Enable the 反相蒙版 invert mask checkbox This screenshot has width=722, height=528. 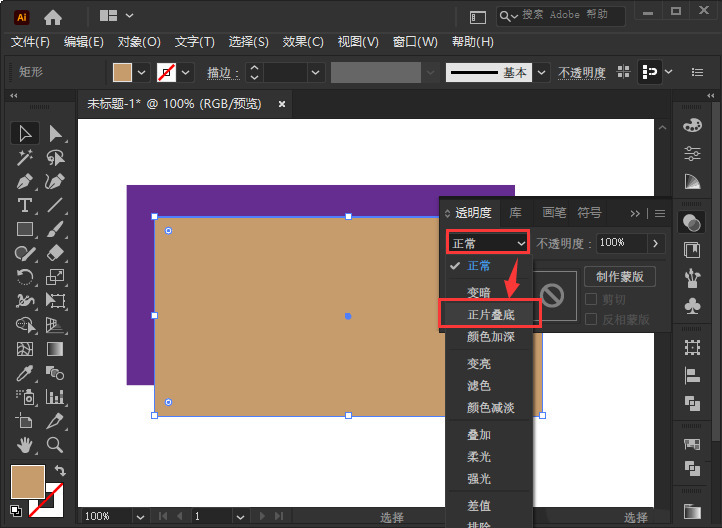(591, 319)
